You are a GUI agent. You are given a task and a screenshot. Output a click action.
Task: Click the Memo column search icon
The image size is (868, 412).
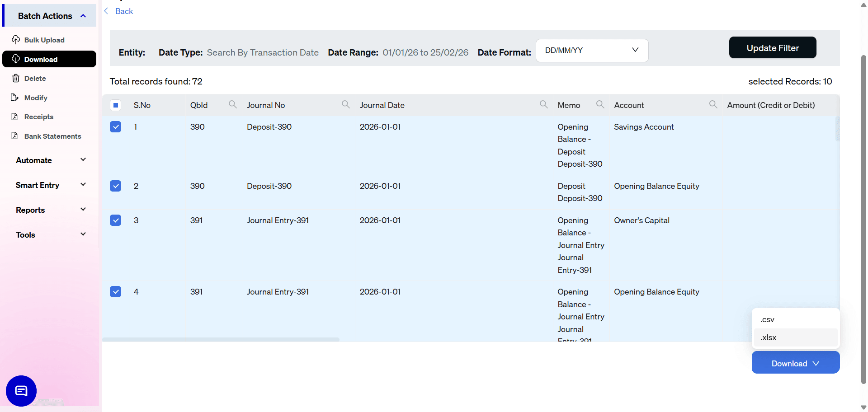(x=600, y=104)
